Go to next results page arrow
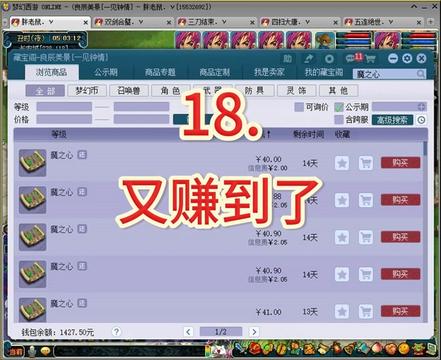The height and width of the screenshot is (360, 441). click(x=254, y=332)
